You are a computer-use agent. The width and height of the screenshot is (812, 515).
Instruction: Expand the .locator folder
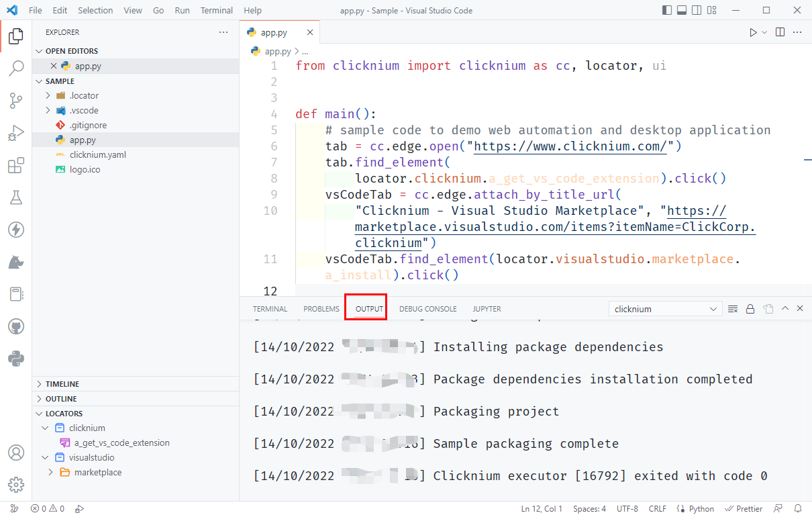point(48,95)
